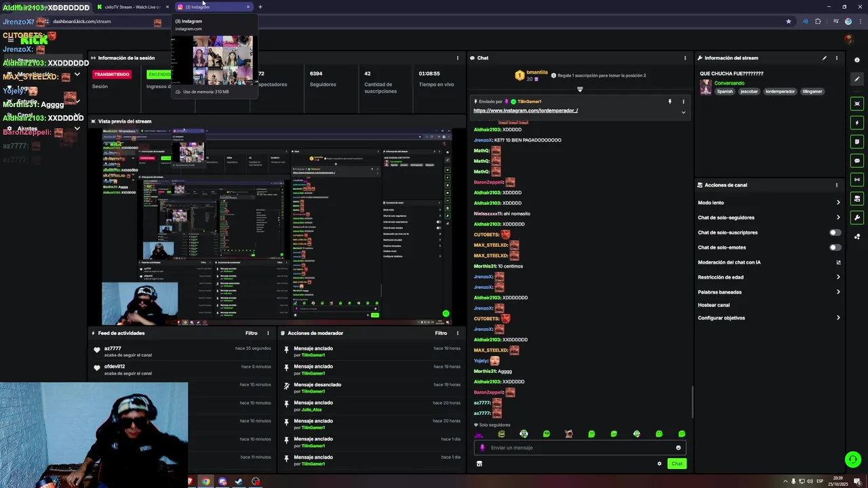Toggle the wrench stream info icon in the sidebar
Viewport: 868px width, 488px height.
point(857,218)
